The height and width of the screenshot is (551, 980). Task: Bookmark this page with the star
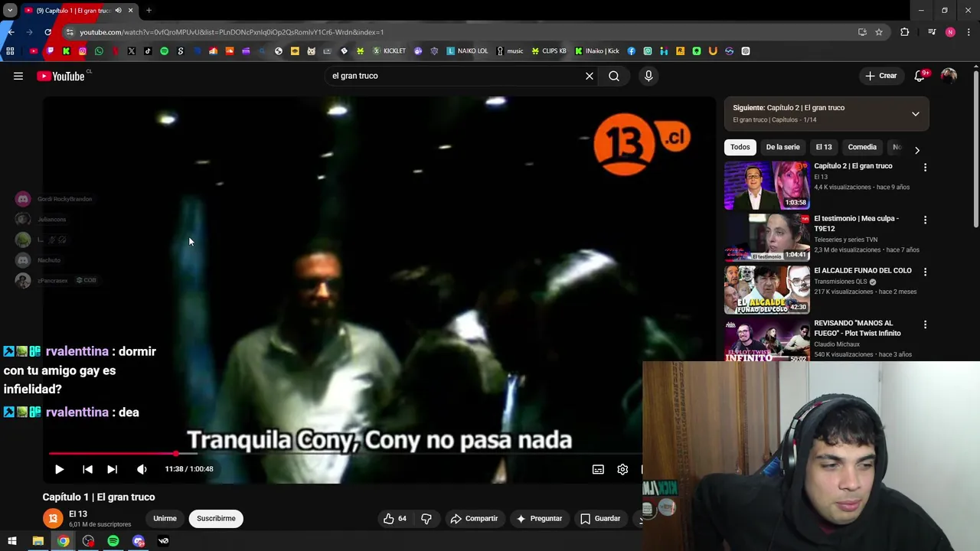[879, 32]
